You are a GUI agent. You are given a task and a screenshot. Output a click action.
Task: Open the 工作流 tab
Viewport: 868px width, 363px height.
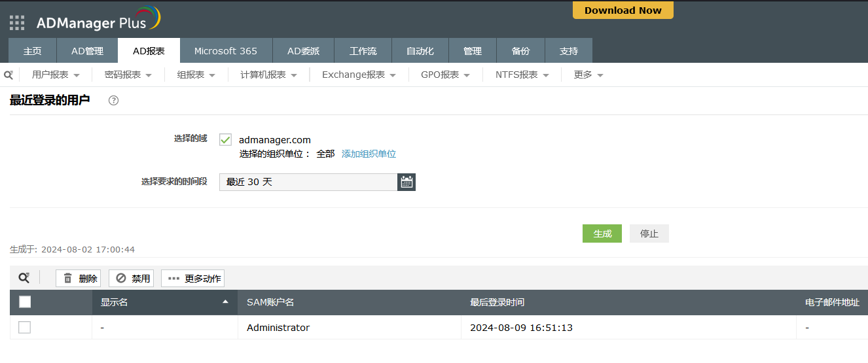coord(363,51)
